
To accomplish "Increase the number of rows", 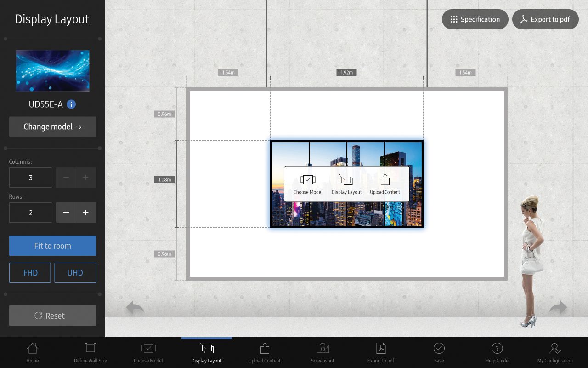I will 86,213.
